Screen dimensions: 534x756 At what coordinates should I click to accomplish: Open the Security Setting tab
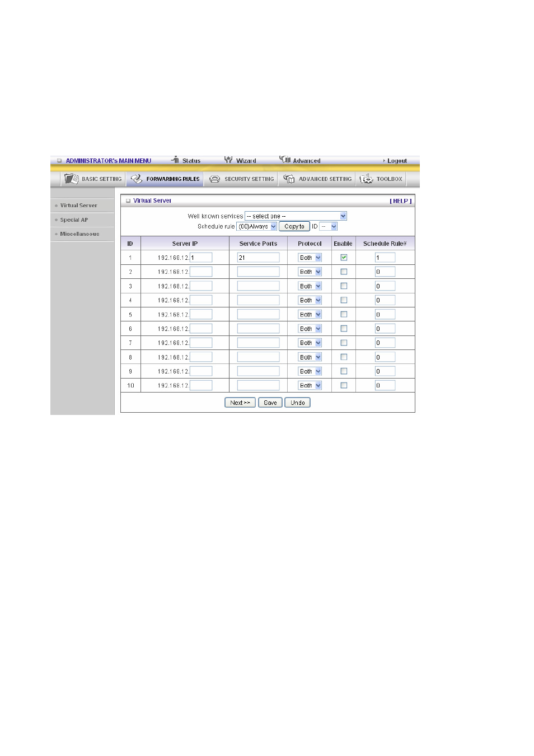(x=241, y=179)
